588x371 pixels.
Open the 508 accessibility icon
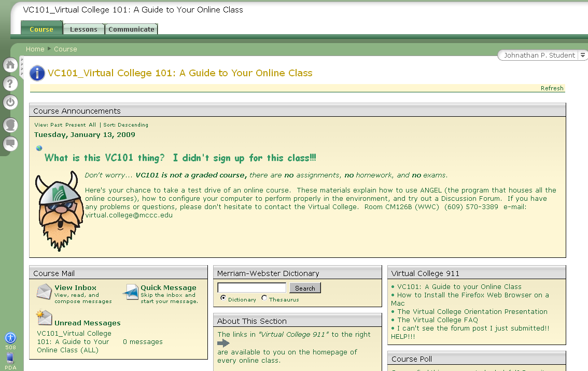point(10,338)
